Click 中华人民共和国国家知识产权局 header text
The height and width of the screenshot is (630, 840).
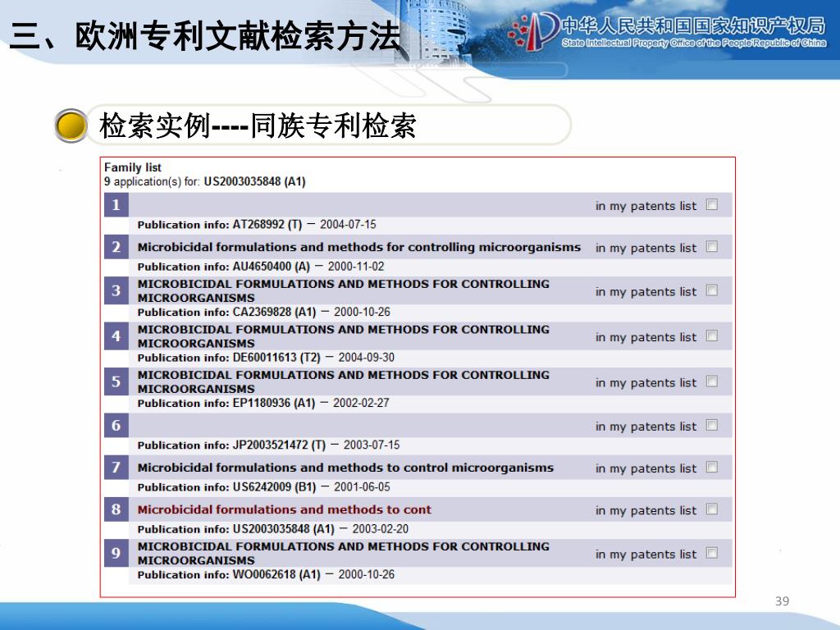click(694, 25)
